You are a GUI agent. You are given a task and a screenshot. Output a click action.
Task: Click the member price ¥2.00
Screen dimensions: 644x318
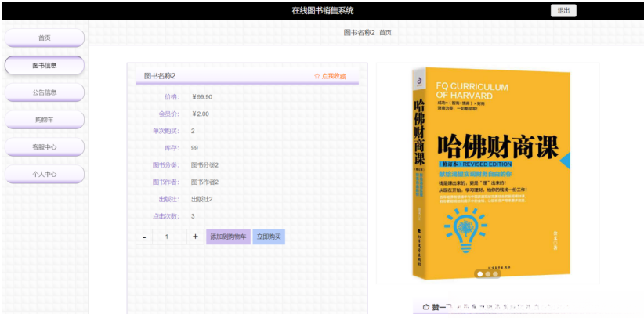click(x=201, y=114)
